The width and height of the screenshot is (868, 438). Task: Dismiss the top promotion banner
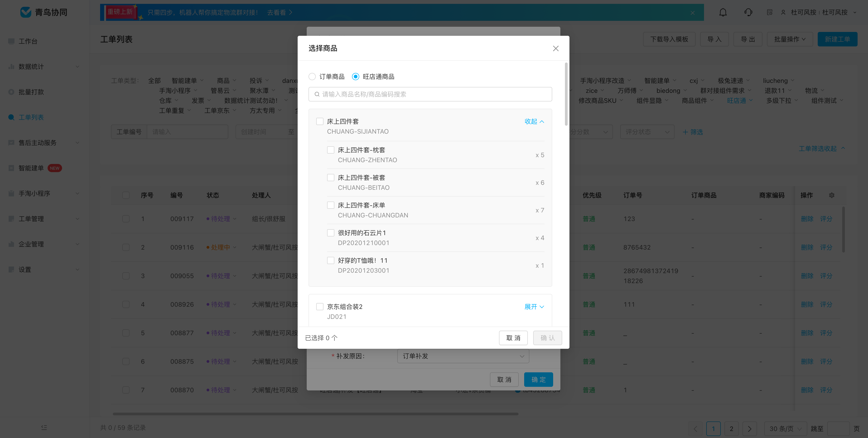coord(692,13)
